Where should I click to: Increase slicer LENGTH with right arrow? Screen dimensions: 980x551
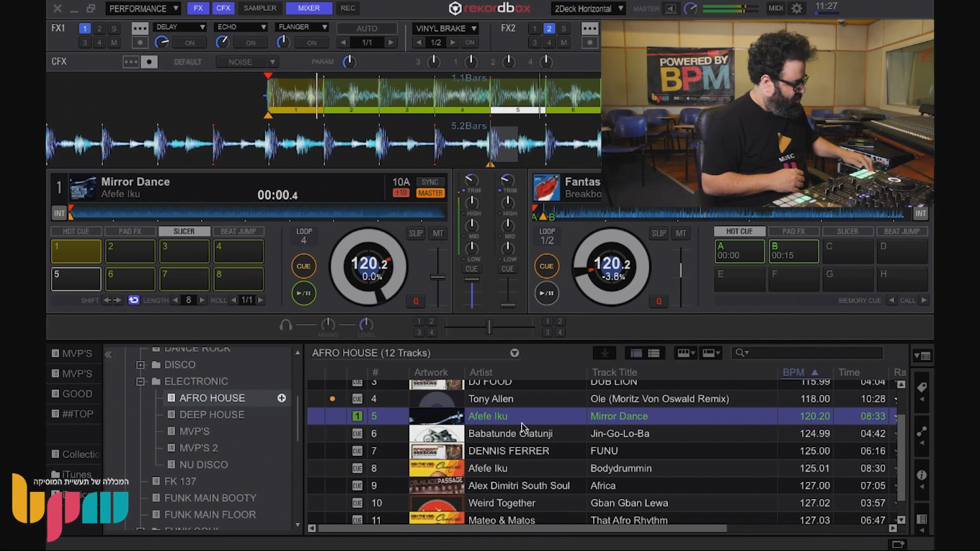point(202,300)
